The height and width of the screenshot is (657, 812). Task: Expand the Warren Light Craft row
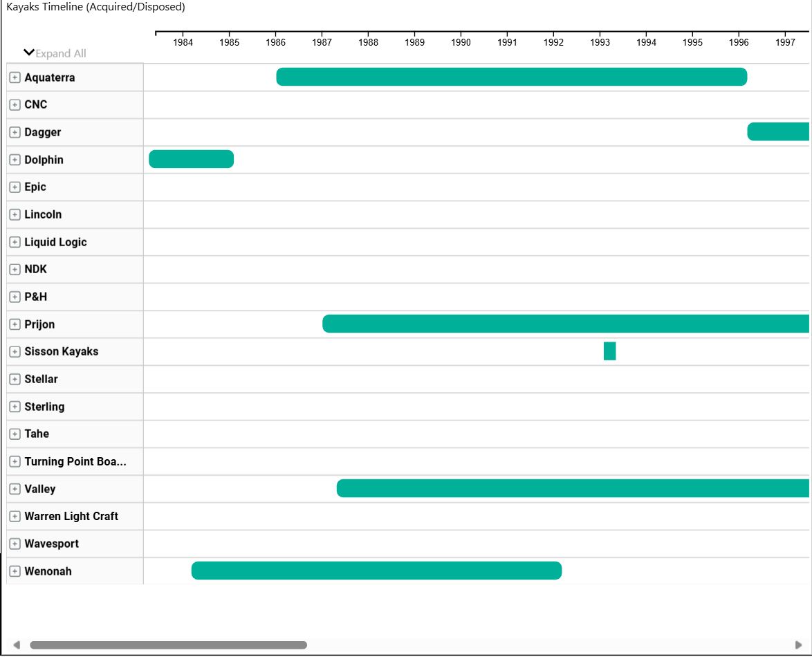[15, 516]
